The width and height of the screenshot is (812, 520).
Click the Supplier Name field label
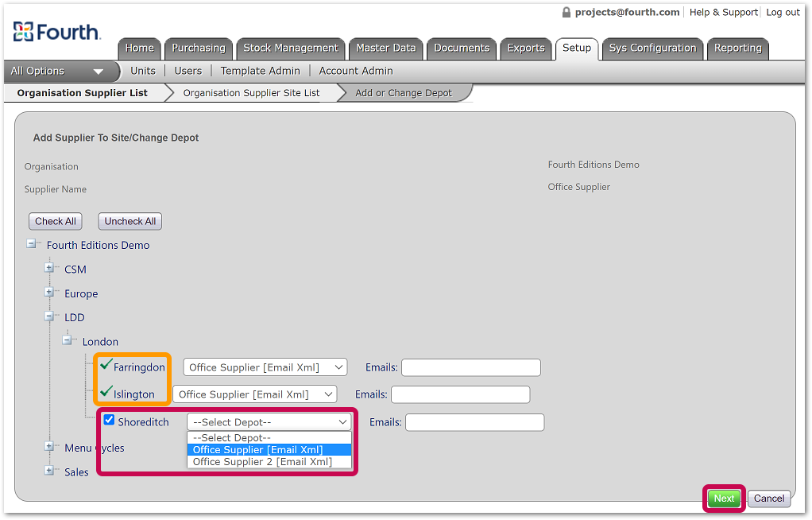tap(56, 189)
